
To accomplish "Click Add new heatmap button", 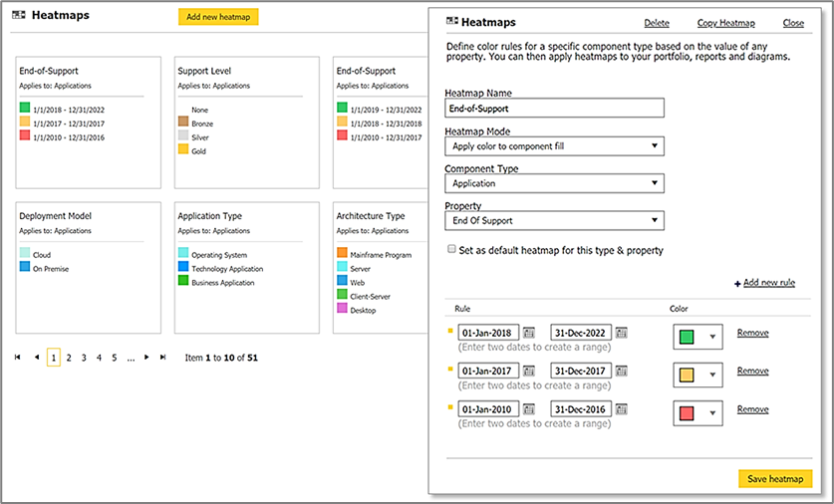I will coord(218,17).
